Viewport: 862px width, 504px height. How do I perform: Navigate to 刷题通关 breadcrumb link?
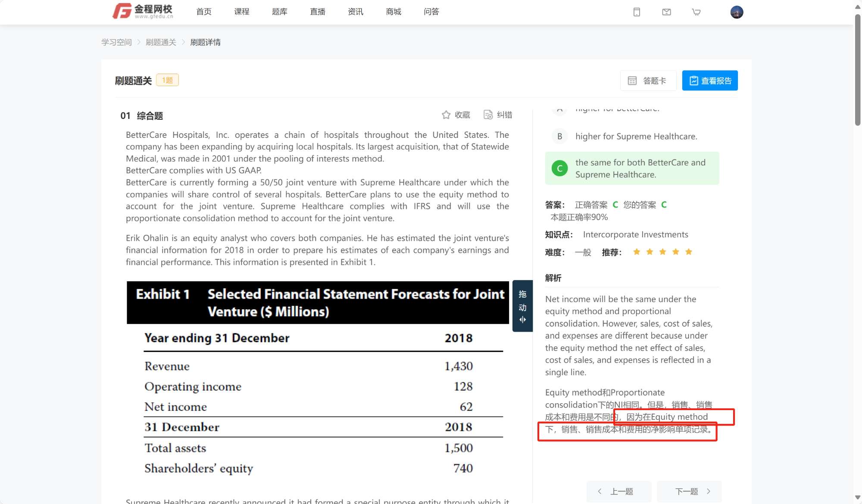[161, 42]
